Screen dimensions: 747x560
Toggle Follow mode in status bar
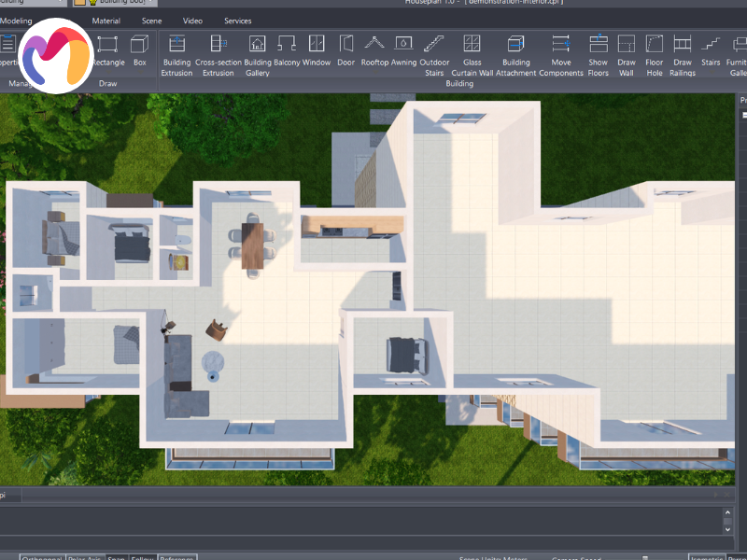click(143, 558)
